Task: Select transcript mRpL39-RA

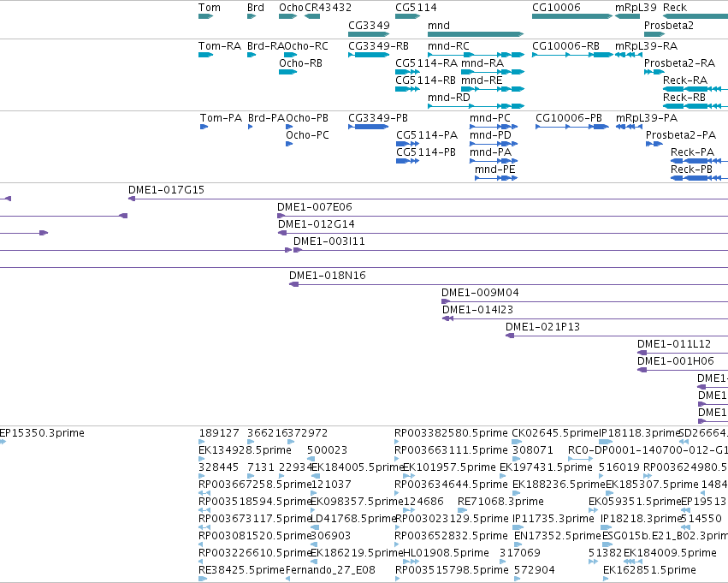Action: click(x=628, y=55)
